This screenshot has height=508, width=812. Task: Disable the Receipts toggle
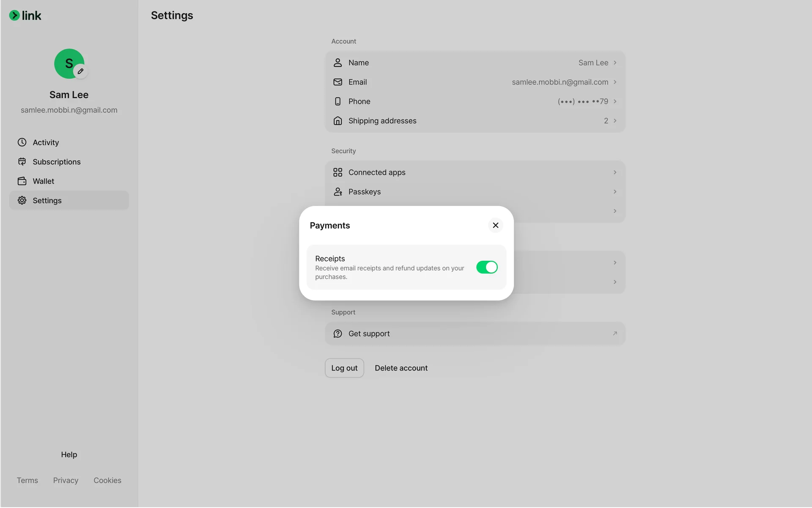coord(486,267)
